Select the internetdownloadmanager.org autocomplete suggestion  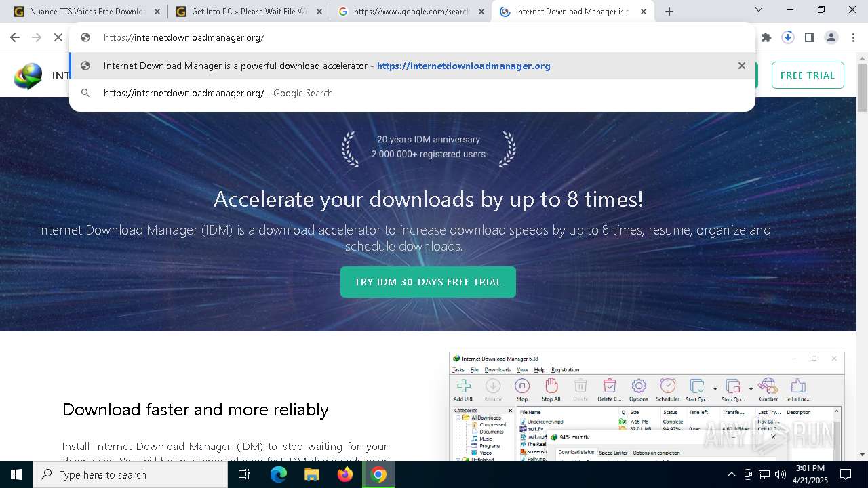(x=412, y=66)
